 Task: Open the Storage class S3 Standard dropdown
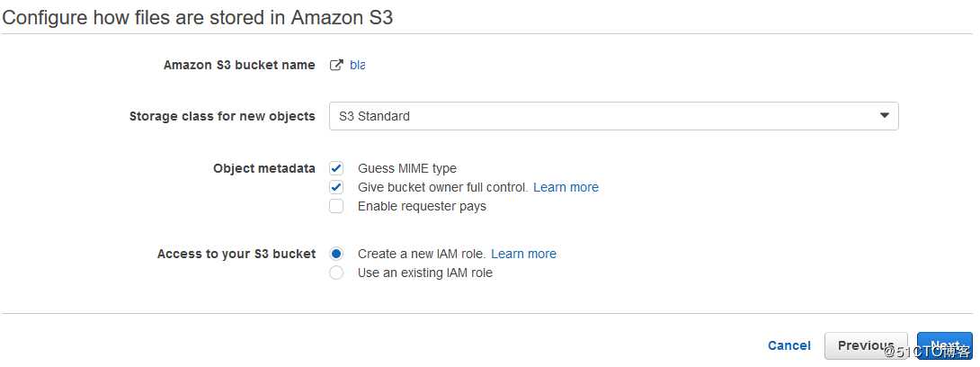(614, 116)
